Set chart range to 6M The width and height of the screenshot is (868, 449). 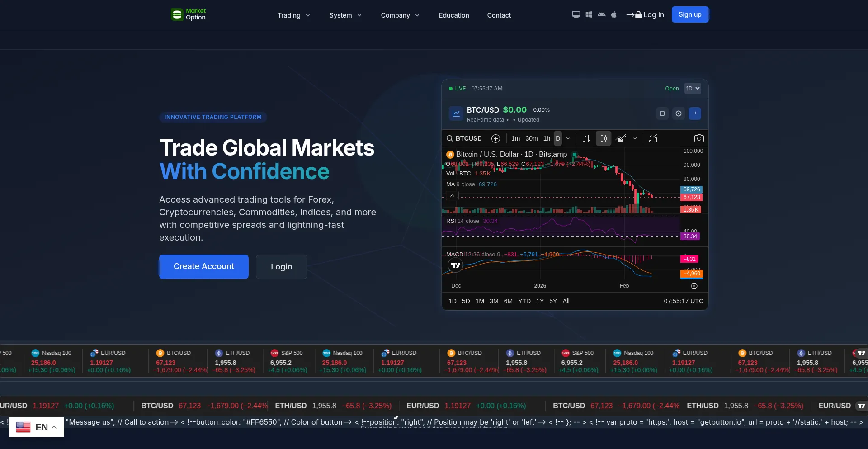pyautogui.click(x=508, y=301)
